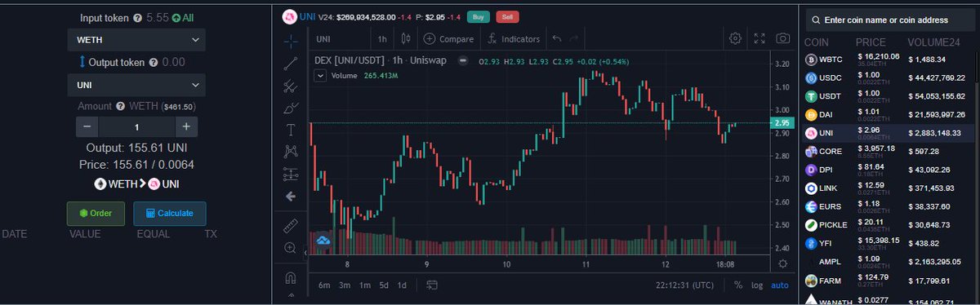980x305 pixels.
Task: Open the Compare symbol button
Action: pos(449,38)
